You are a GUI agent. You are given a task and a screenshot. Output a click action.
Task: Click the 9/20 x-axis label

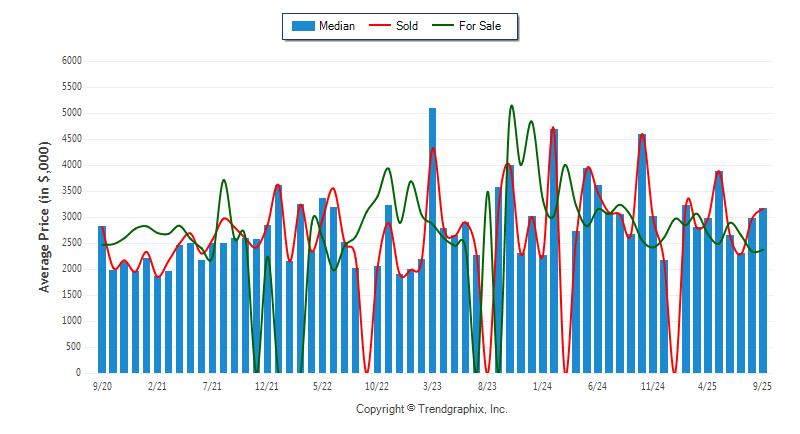click(102, 385)
